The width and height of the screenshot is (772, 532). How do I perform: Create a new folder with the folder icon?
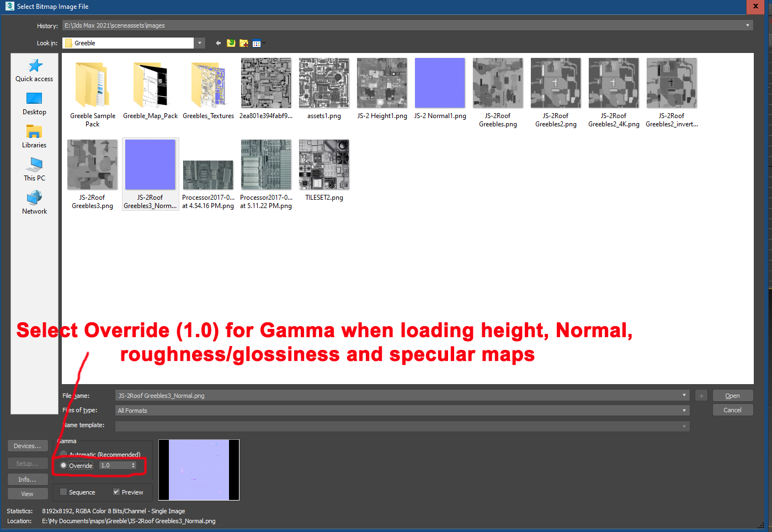coord(243,42)
